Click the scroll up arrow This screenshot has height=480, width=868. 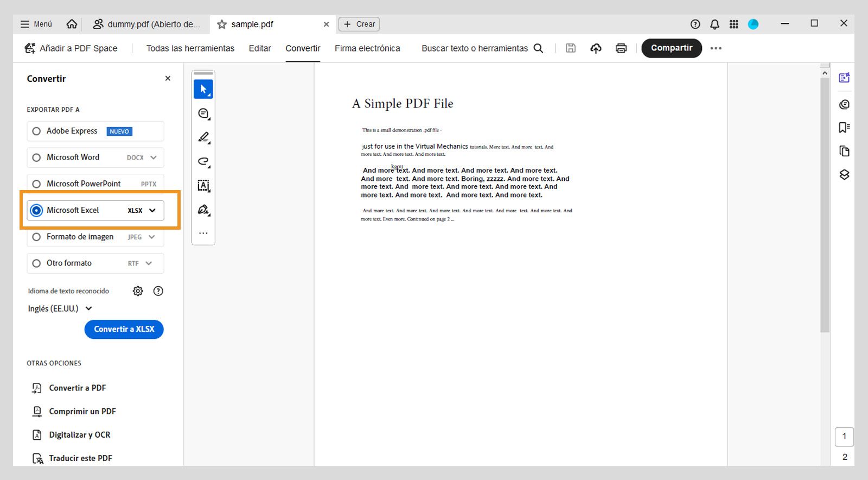825,73
